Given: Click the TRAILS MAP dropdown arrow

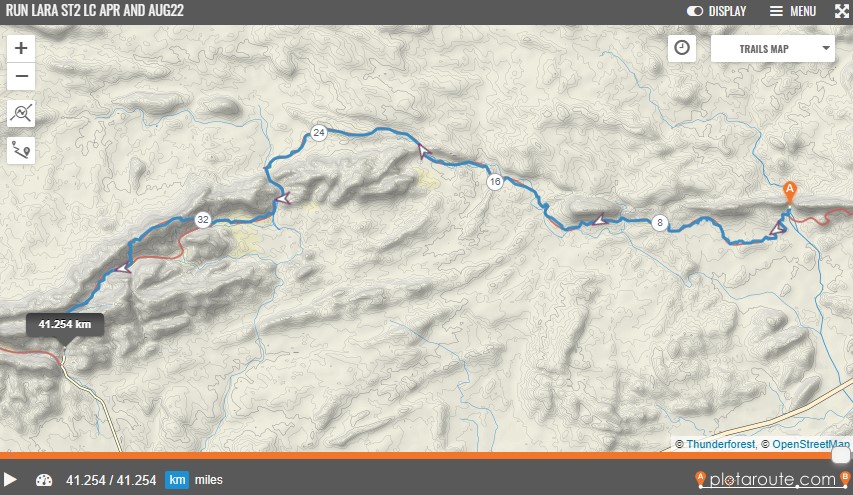Looking at the screenshot, I should 826,48.
